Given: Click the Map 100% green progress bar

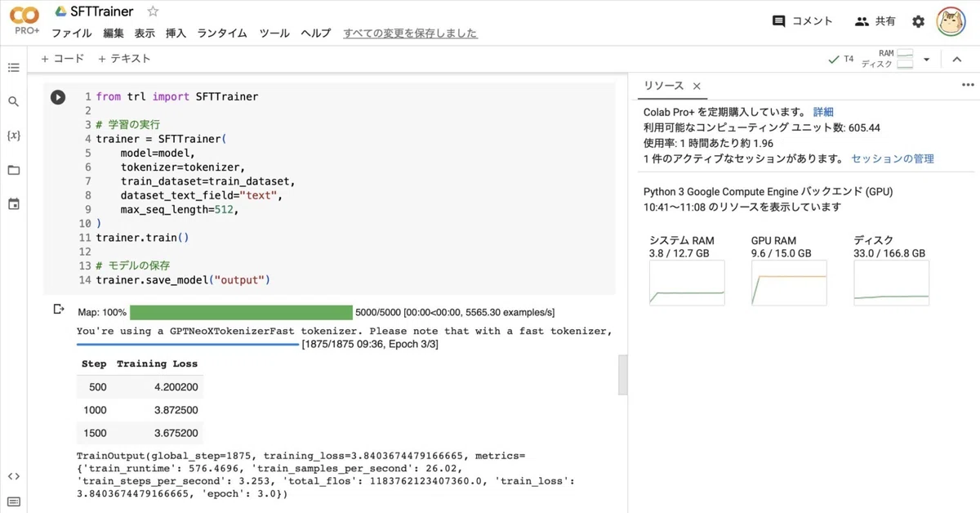Looking at the screenshot, I should (241, 312).
